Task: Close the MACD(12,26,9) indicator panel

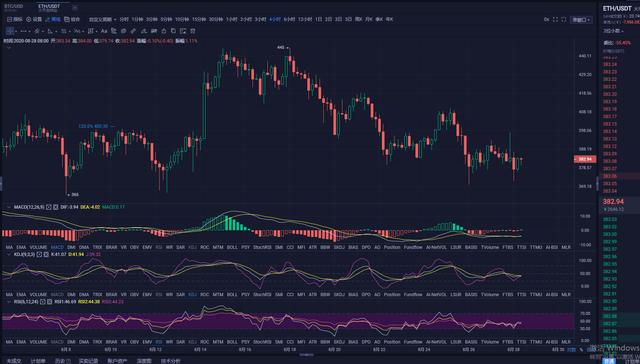Action: pyautogui.click(x=56, y=207)
